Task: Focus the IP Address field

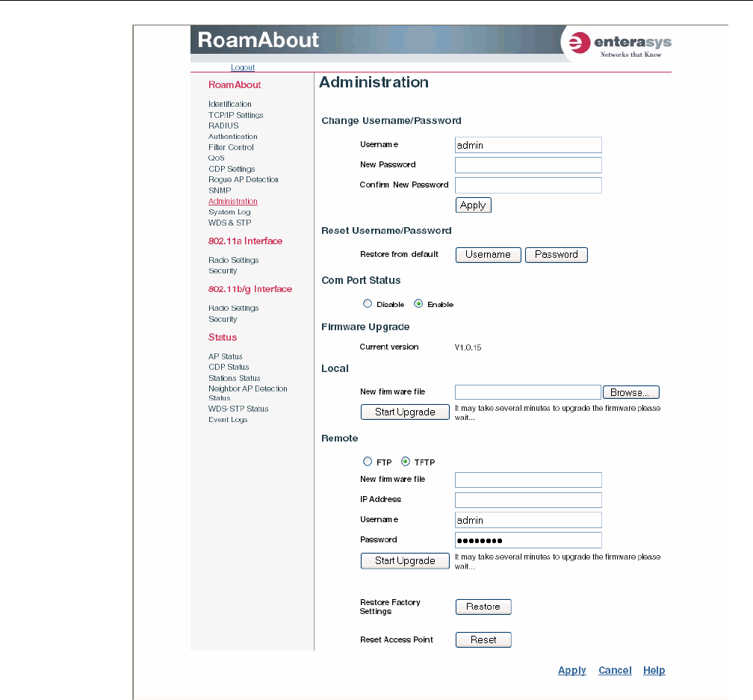Action: [528, 500]
